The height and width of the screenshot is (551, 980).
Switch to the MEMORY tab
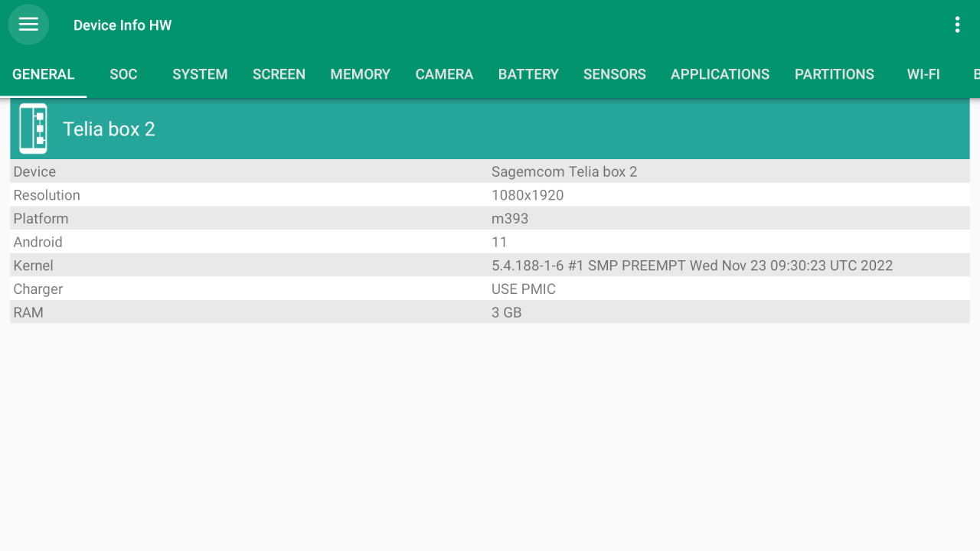360,74
